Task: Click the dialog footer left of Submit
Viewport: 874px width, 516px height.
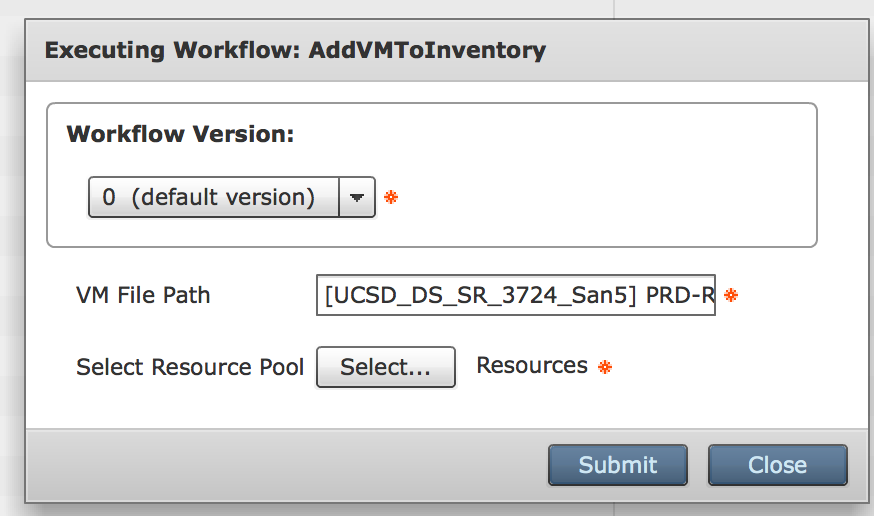Action: (x=279, y=465)
